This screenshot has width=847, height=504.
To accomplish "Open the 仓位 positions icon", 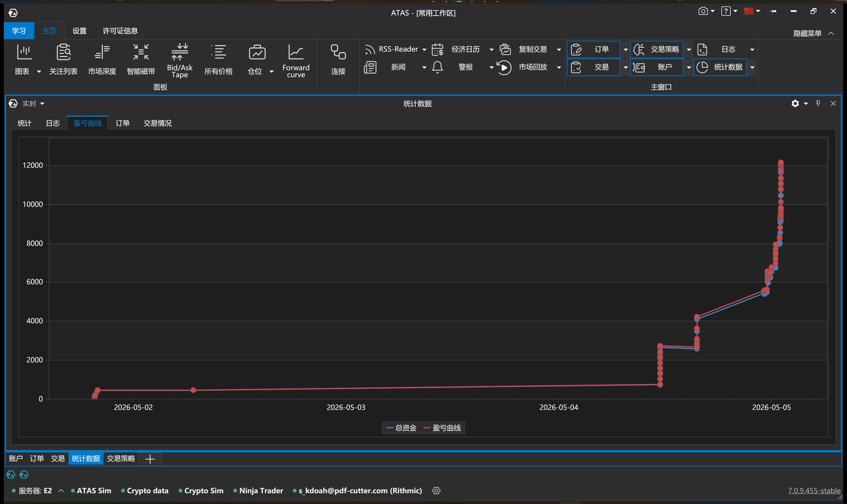I will (x=257, y=52).
